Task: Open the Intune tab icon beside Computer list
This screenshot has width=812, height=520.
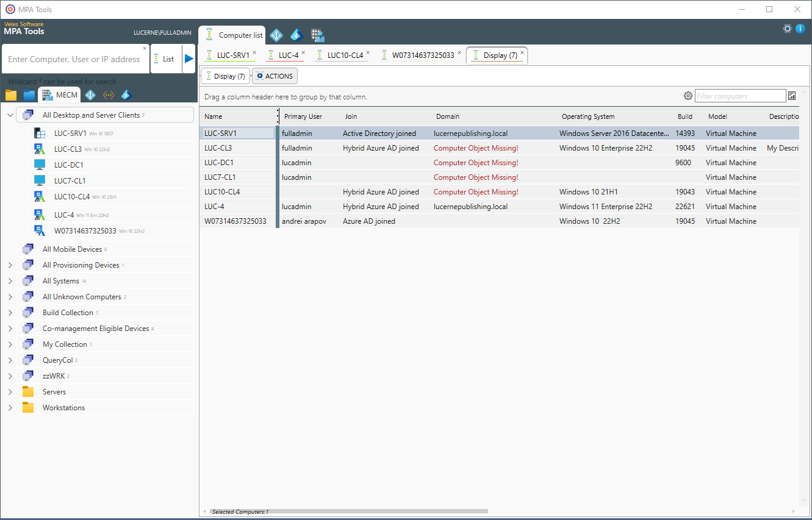Action: point(276,35)
